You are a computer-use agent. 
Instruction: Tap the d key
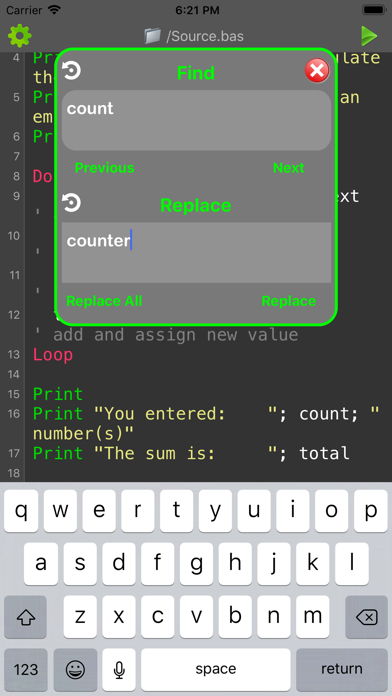click(x=118, y=563)
